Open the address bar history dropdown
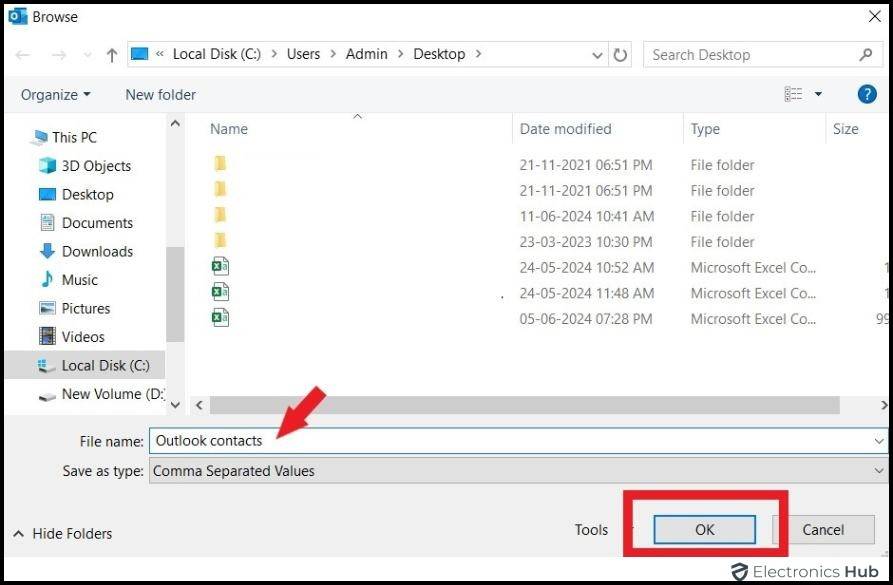893x585 pixels. (x=597, y=55)
